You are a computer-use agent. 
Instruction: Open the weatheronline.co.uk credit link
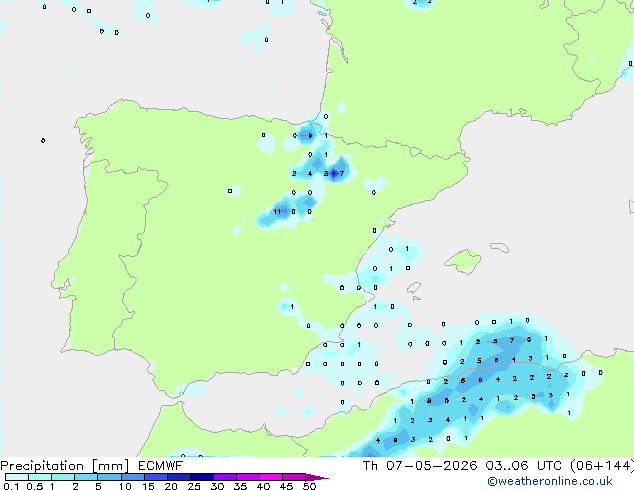[550, 482]
